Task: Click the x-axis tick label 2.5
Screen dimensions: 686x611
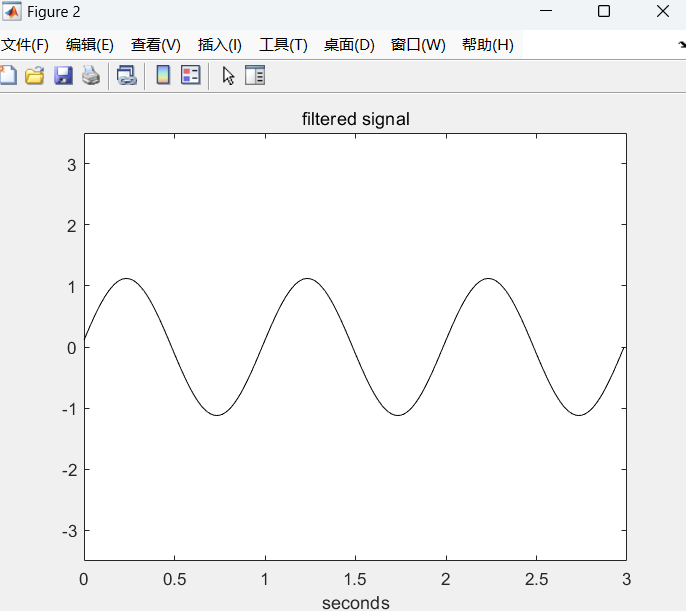Action: tap(536, 579)
